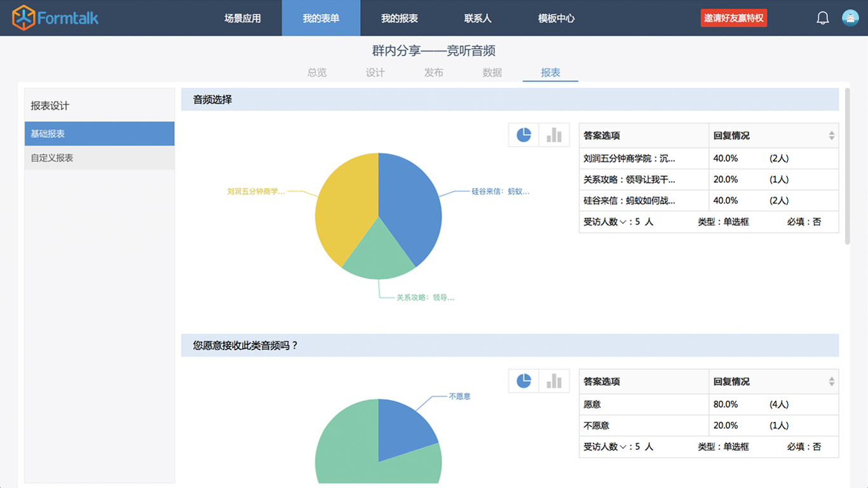Select 基础报表 in the sidebar
Image resolution: width=868 pixels, height=488 pixels.
pos(100,133)
